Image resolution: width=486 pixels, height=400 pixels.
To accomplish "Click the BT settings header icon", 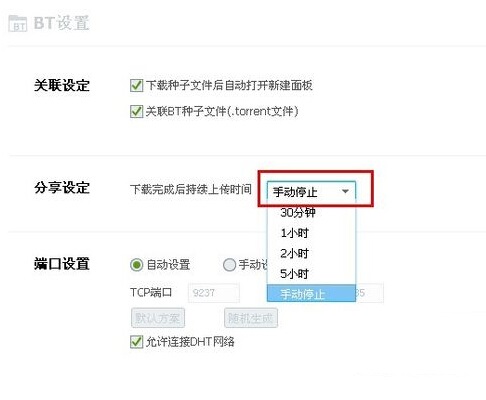I will [17, 23].
